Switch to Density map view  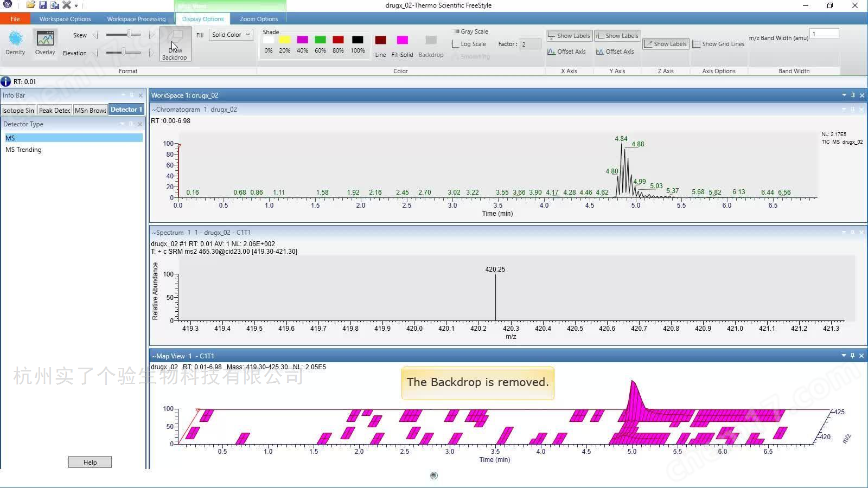click(15, 43)
